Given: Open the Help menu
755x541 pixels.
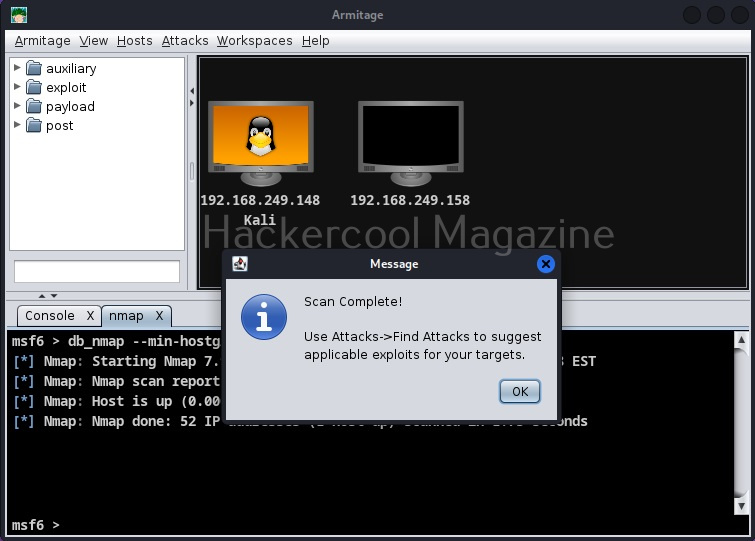Looking at the screenshot, I should pos(315,41).
